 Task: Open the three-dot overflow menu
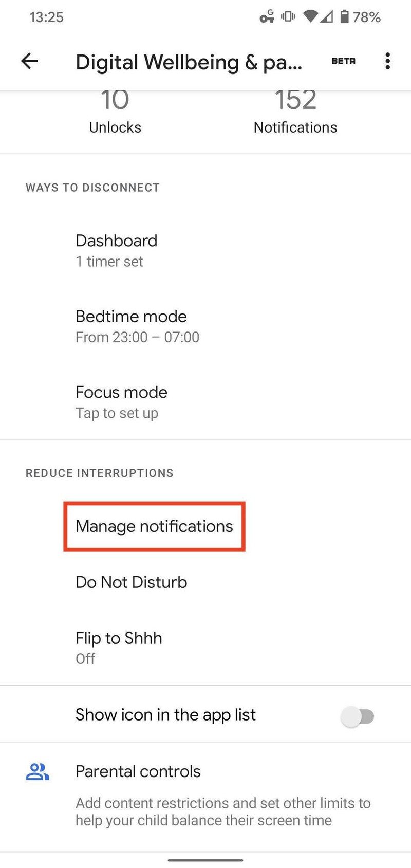click(x=387, y=61)
